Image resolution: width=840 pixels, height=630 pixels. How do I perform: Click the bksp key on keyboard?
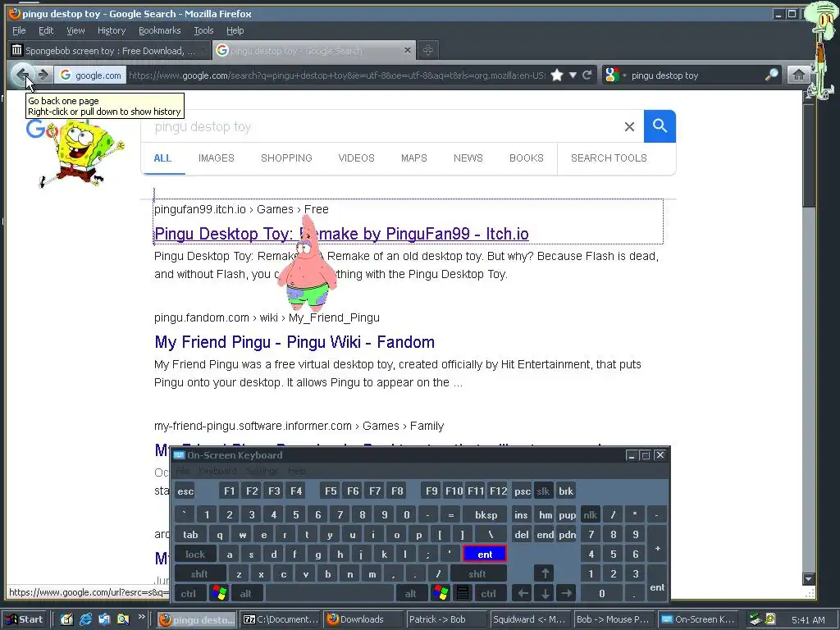486,515
